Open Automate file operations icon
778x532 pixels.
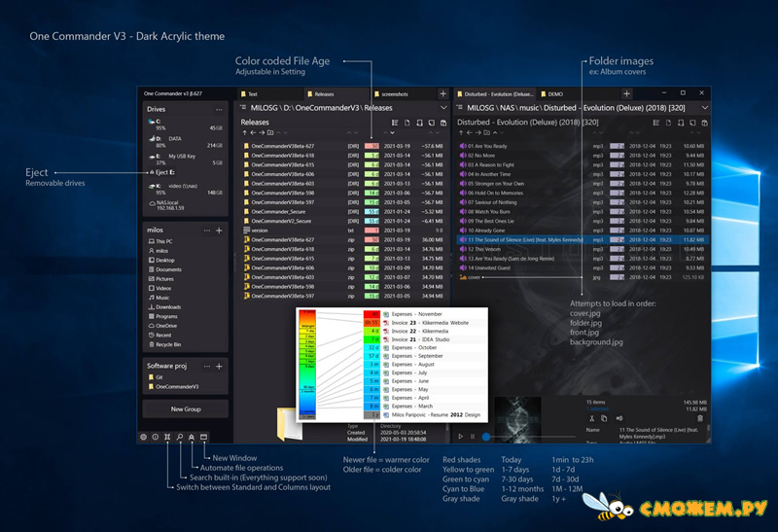192,437
